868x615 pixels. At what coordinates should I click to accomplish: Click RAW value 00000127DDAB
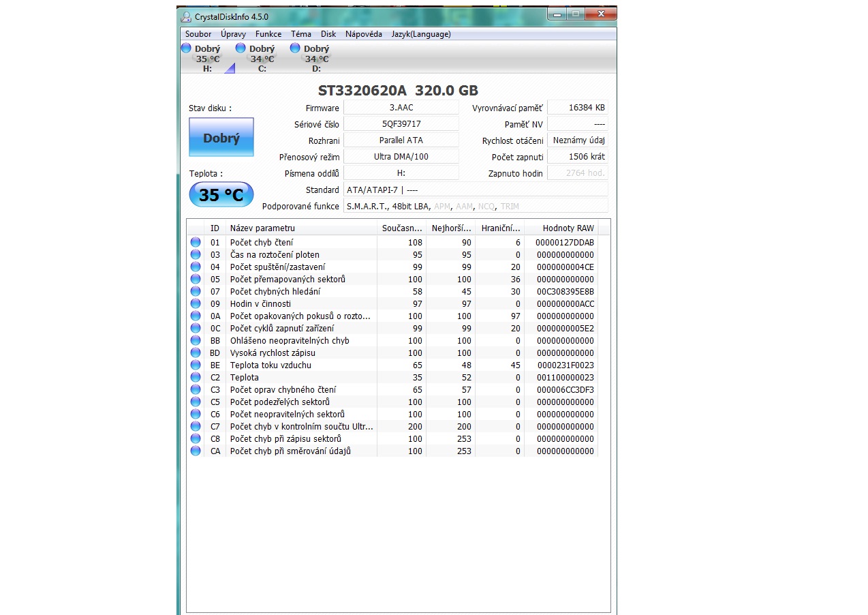[x=564, y=242]
